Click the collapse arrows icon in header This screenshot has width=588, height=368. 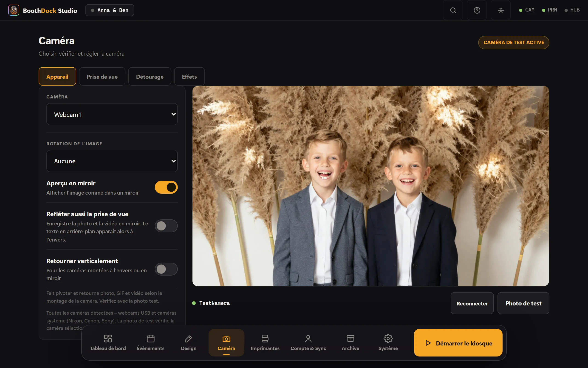click(500, 10)
